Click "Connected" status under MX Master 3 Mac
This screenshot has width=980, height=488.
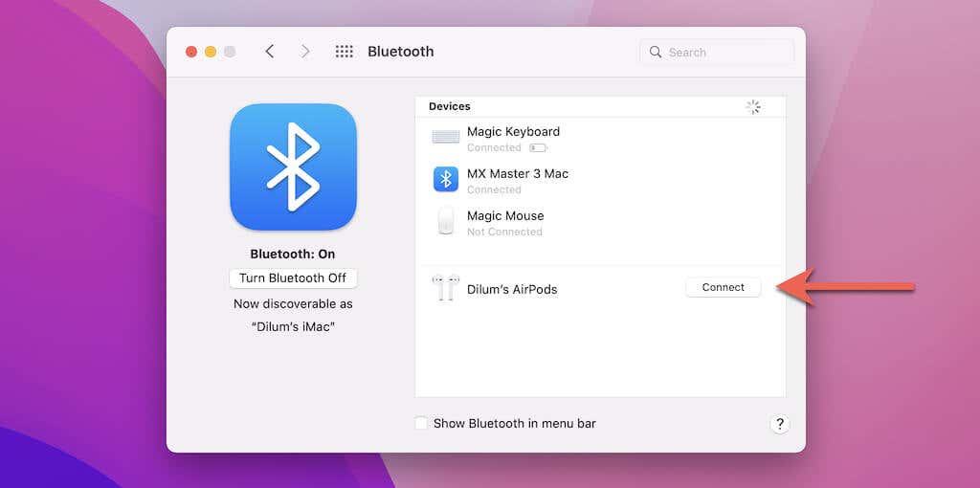click(x=494, y=190)
